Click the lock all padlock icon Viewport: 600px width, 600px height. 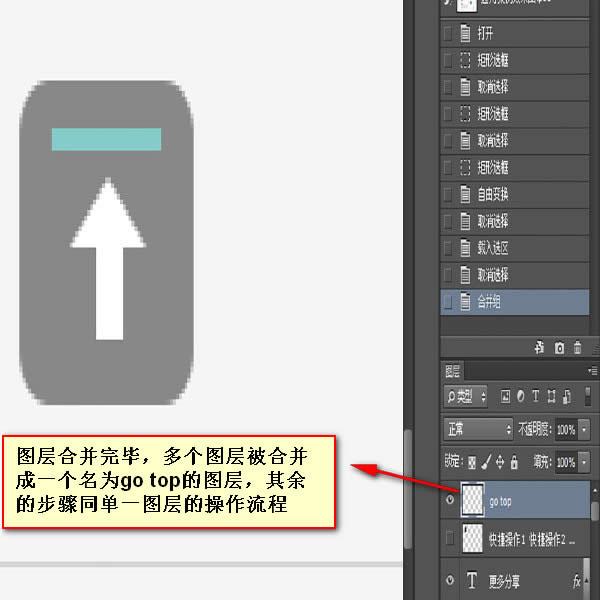pos(514,463)
